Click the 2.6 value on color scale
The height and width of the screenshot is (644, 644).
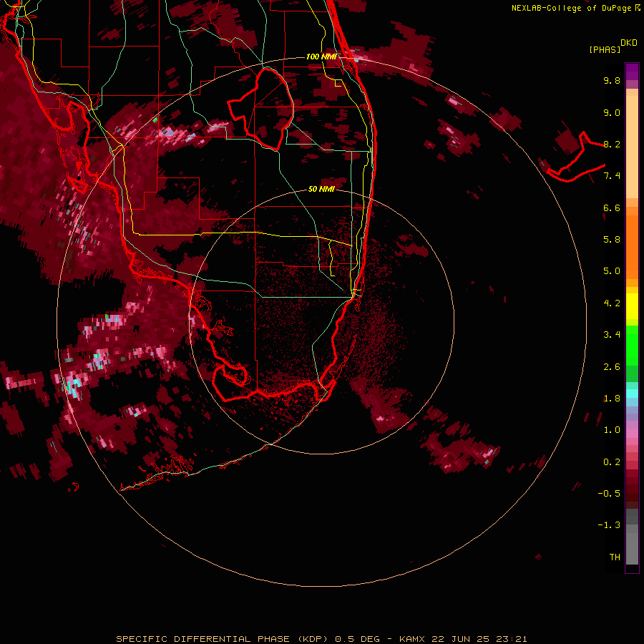click(x=612, y=367)
